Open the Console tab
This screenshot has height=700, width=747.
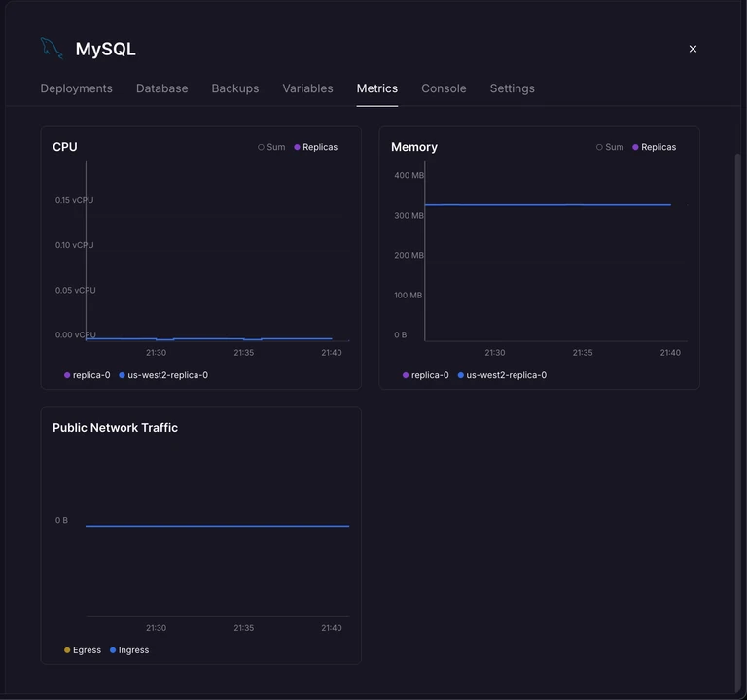point(444,88)
